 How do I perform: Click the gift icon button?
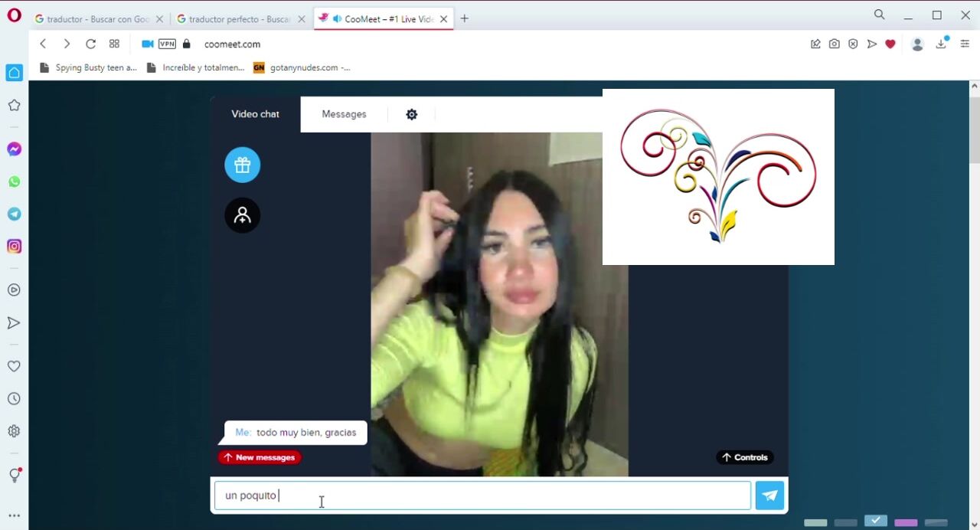(x=242, y=165)
